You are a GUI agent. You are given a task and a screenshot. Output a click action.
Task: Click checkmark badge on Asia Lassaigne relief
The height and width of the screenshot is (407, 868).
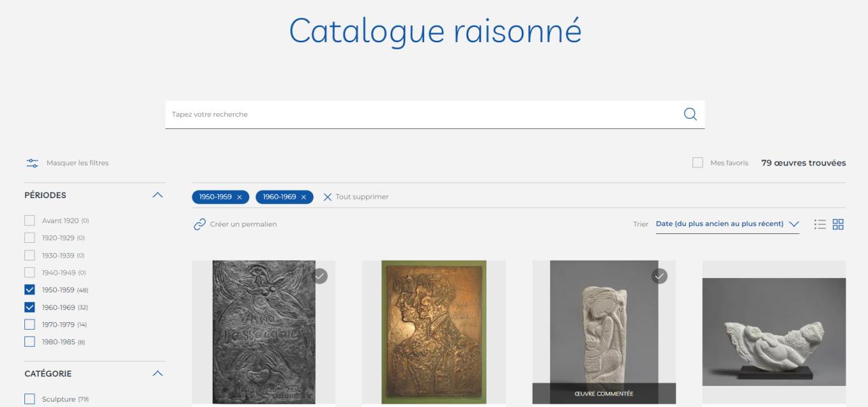tap(320, 276)
